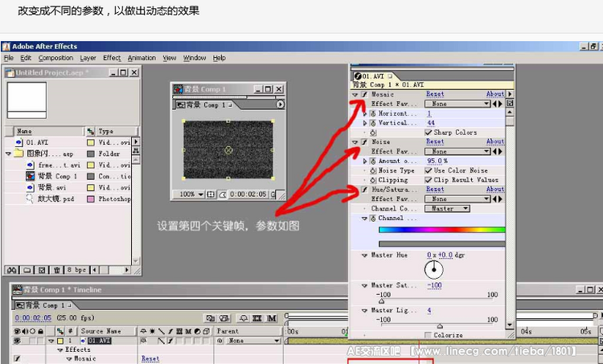The width and height of the screenshot is (603, 364).
Task: Select frme...t.avi footage item
Action: 59,165
